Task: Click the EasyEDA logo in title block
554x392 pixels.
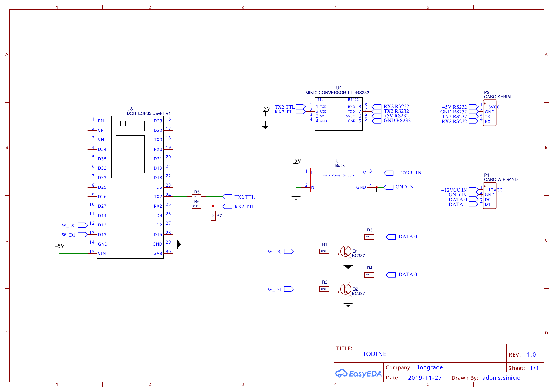Action: [358, 374]
